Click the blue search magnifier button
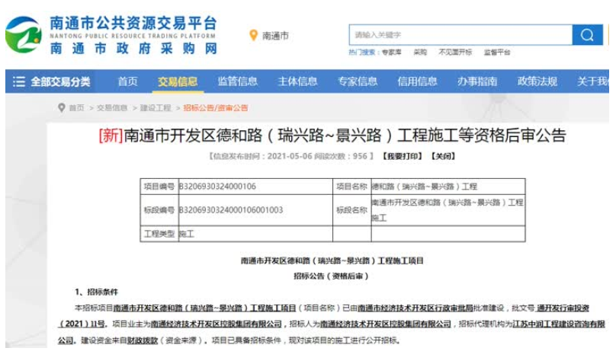Screen dimensions: 616x364 pyautogui.click(x=587, y=35)
